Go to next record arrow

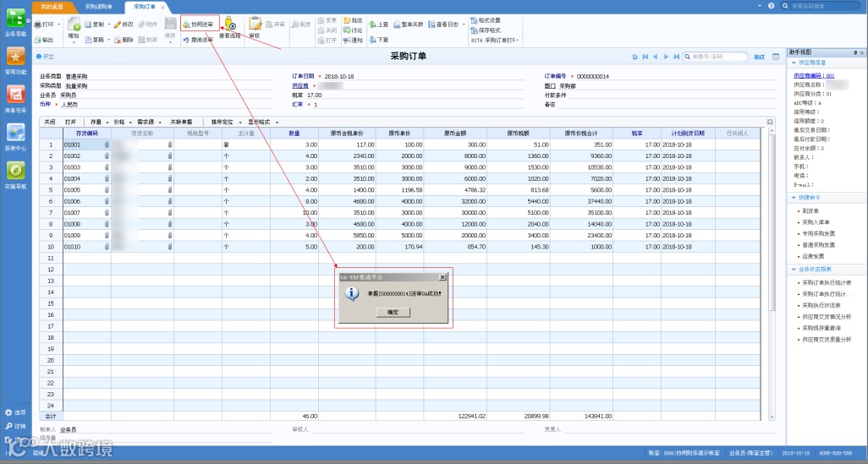click(666, 57)
